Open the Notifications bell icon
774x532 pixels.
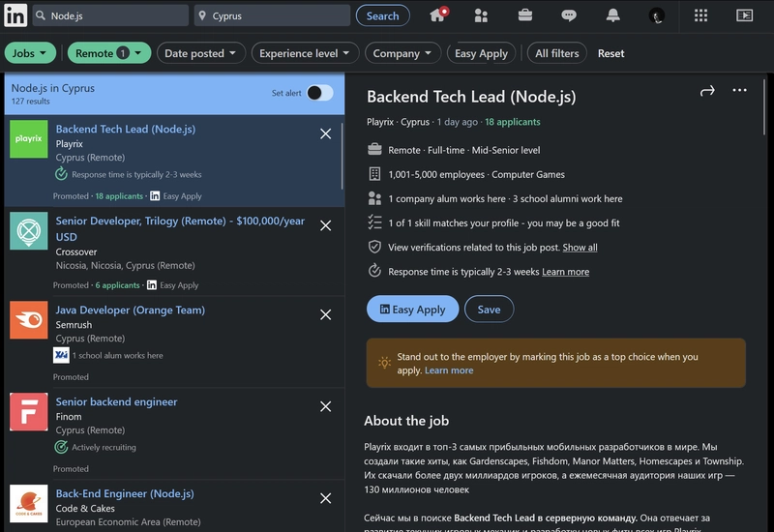(x=612, y=15)
